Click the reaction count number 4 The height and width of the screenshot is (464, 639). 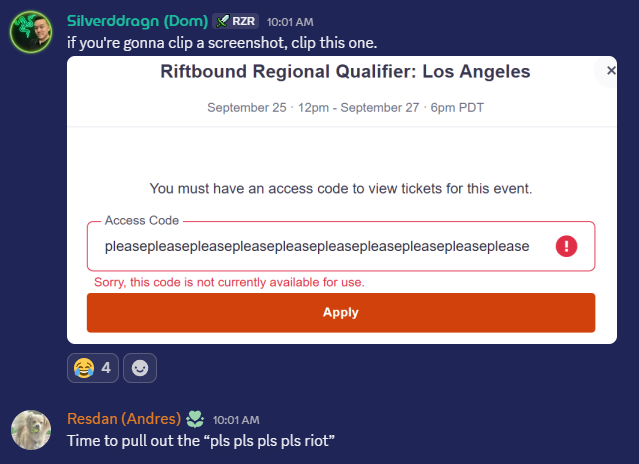106,368
